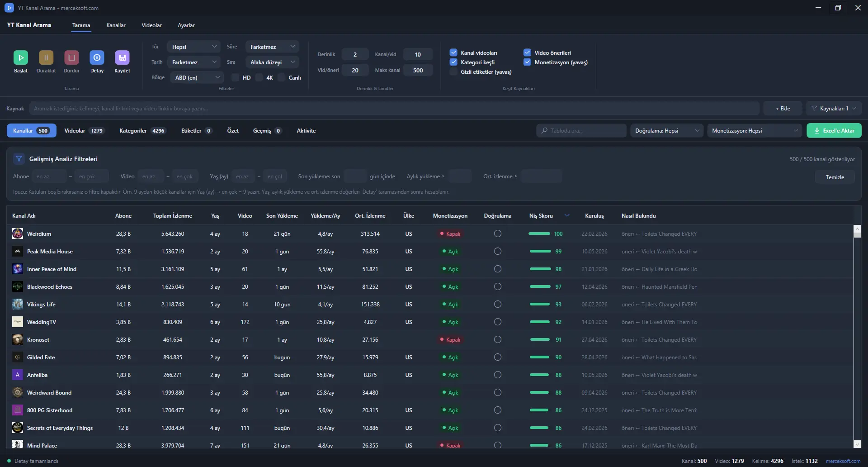This screenshot has height=467, width=868.
Task: Run the Detay scan icon
Action: pos(97,57)
